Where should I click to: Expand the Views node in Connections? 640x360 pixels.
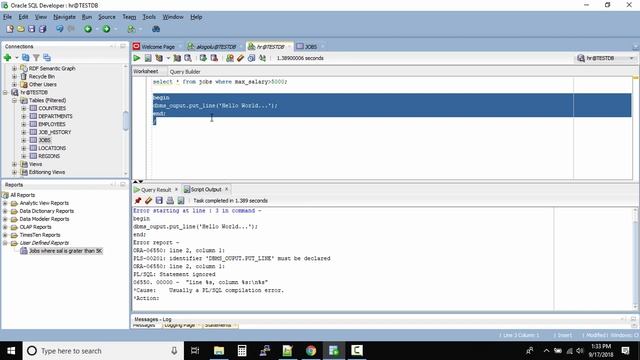point(14,164)
